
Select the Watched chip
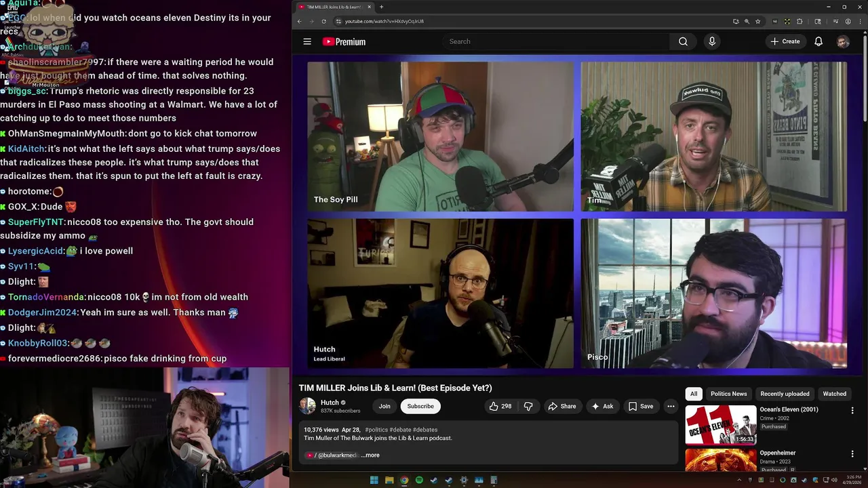pyautogui.click(x=834, y=394)
